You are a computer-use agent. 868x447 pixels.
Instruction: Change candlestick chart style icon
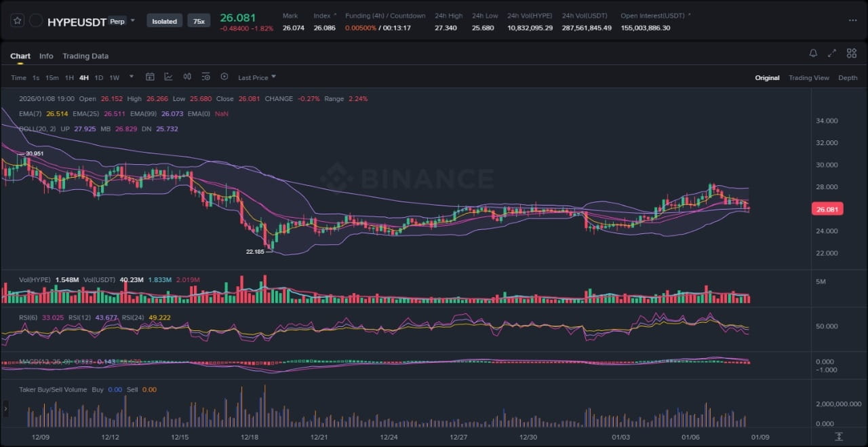pyautogui.click(x=187, y=77)
